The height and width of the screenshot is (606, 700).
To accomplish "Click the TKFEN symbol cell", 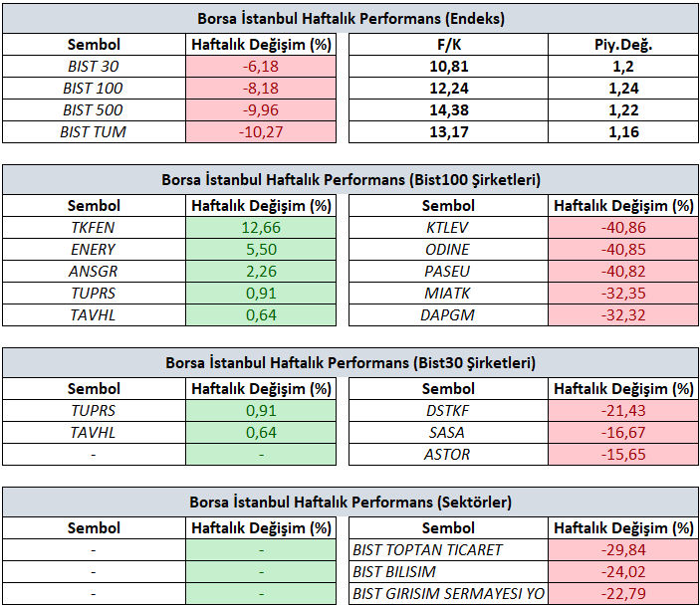I will [94, 228].
